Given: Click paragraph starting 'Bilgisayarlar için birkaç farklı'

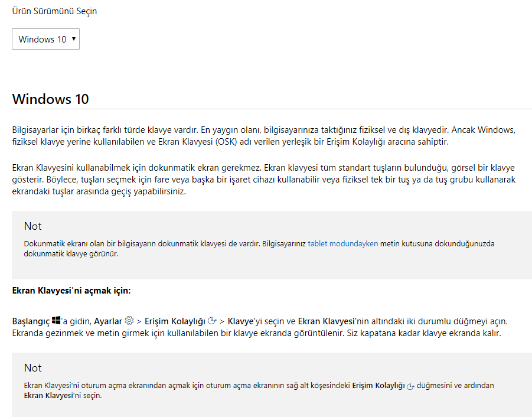Looking at the screenshot, I should [x=264, y=136].
